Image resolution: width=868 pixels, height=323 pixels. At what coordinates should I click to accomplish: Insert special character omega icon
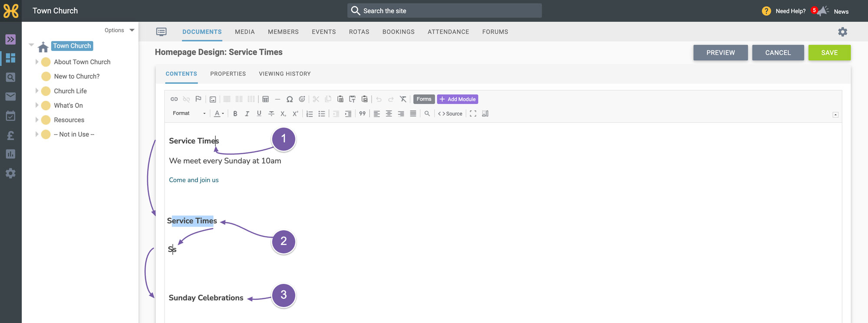click(x=289, y=99)
